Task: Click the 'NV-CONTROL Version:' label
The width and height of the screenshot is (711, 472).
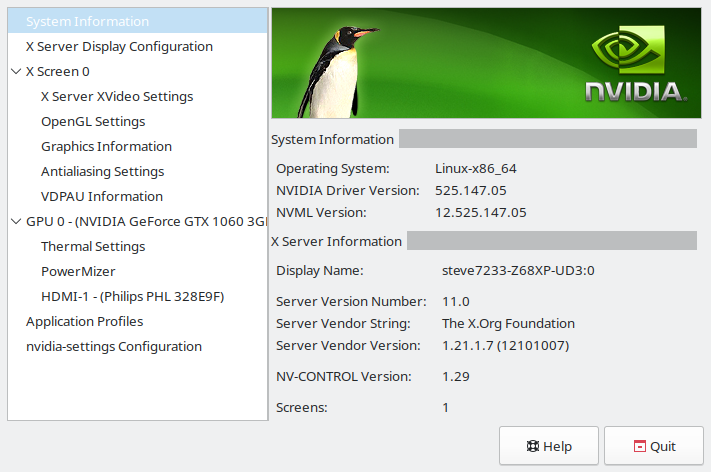Action: click(x=344, y=377)
